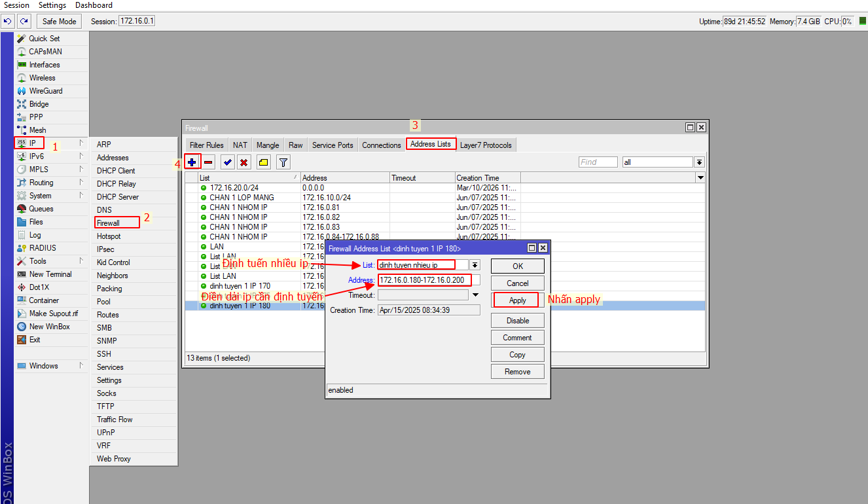This screenshot has width=868, height=504.
Task: Click the Address input field
Action: coord(424,280)
